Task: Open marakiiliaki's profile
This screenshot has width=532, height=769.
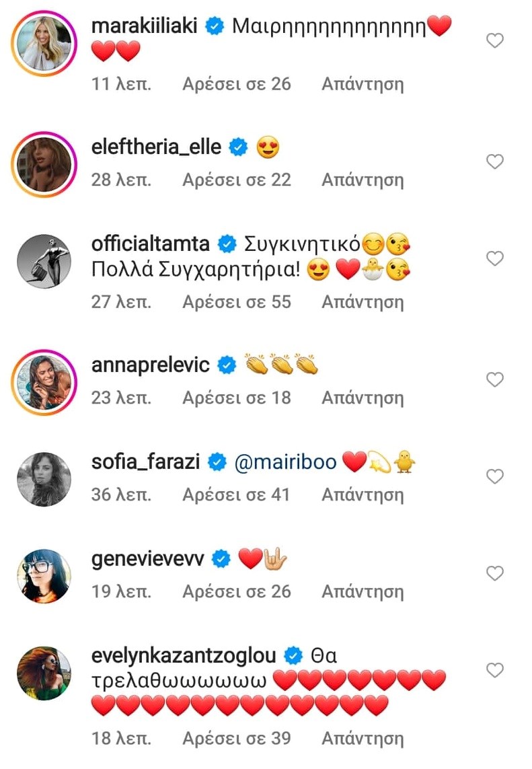Action: pyautogui.click(x=145, y=25)
